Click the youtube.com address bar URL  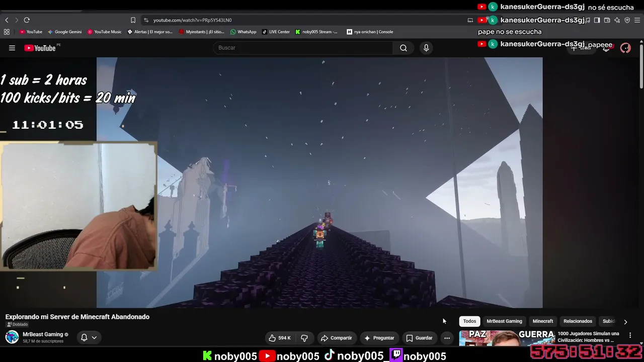[192, 20]
